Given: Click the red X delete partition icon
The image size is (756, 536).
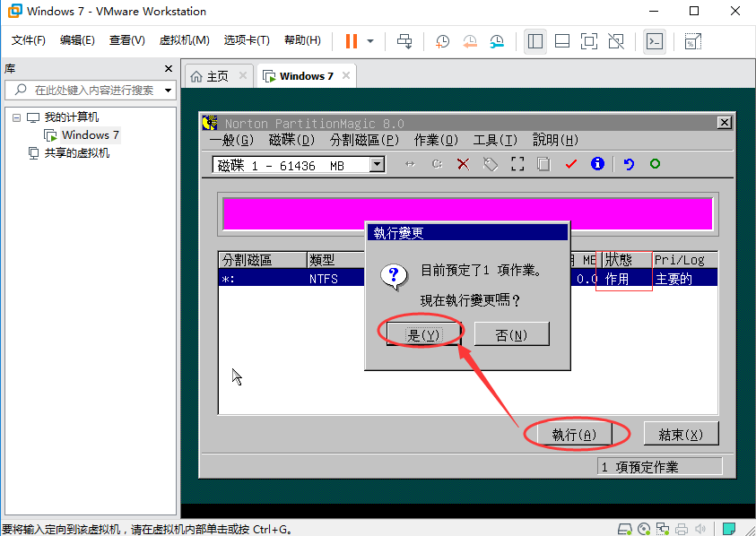Looking at the screenshot, I should (x=464, y=164).
